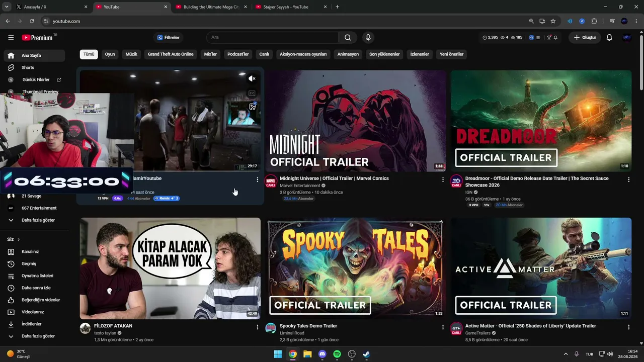Open the Spooky Tales trailer thumbnail
Viewport: 644px width, 362px height.
(356, 268)
